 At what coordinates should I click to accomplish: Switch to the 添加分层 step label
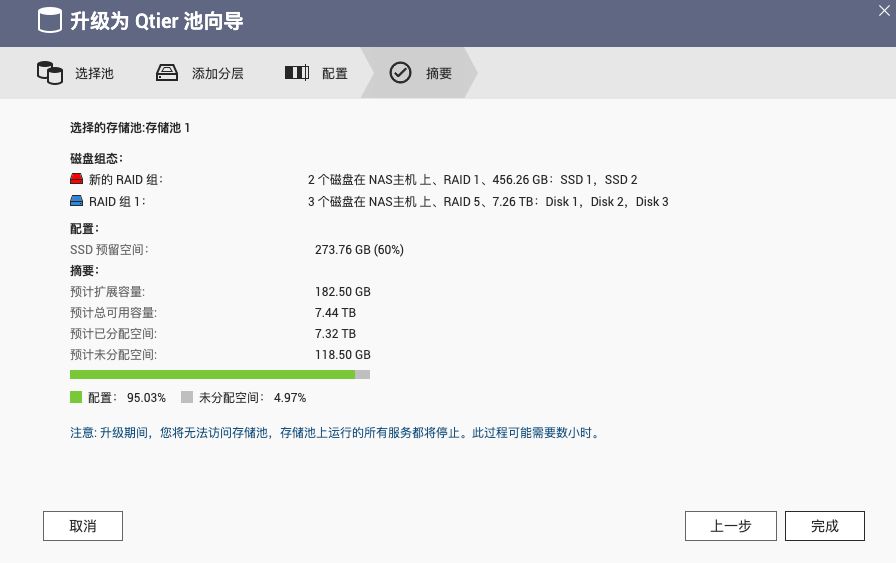(217, 74)
